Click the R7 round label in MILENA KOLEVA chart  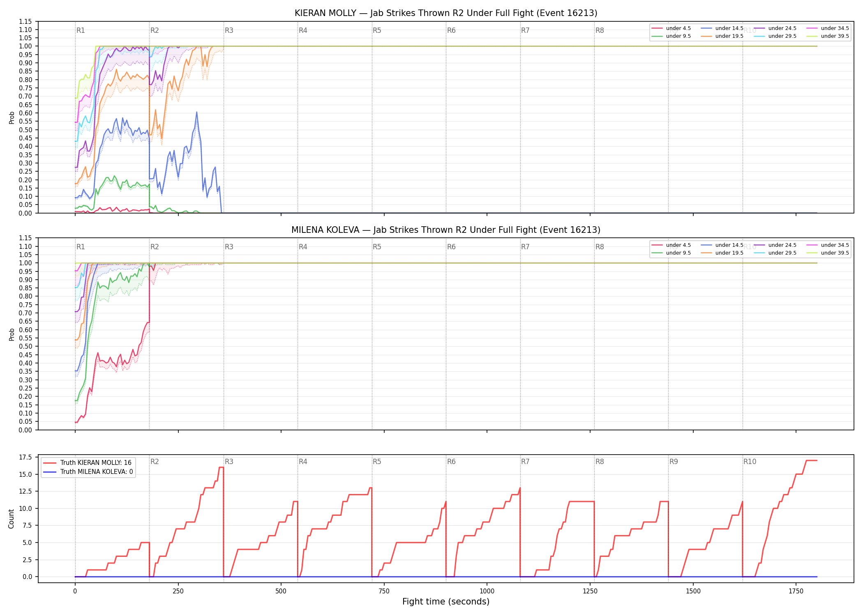click(x=525, y=247)
